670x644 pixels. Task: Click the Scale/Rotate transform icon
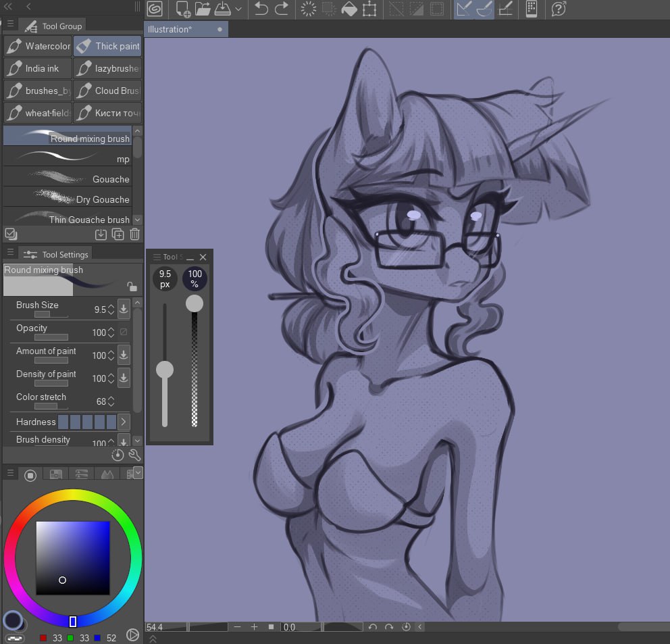pos(369,9)
